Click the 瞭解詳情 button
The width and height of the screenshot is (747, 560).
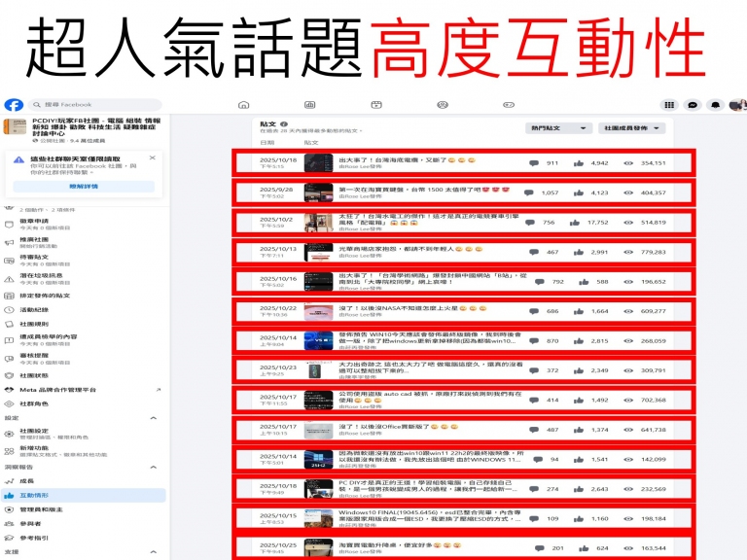click(84, 186)
